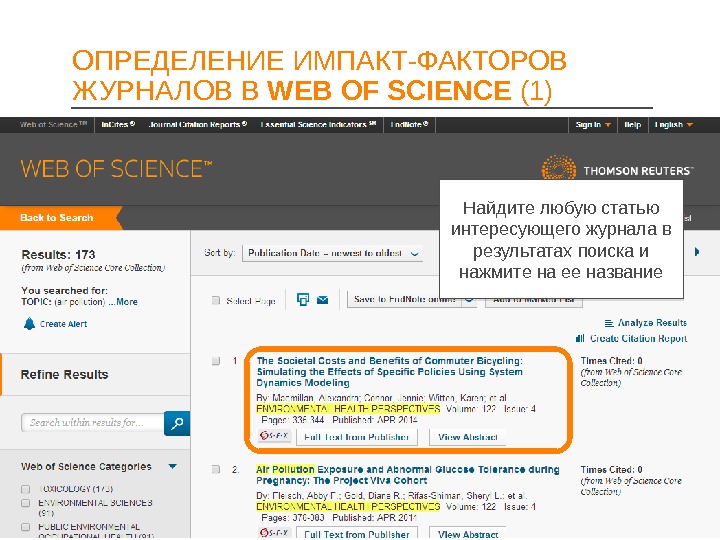The height and width of the screenshot is (540, 720).
Task: Click the Analyze Results list icon
Action: click(x=609, y=323)
